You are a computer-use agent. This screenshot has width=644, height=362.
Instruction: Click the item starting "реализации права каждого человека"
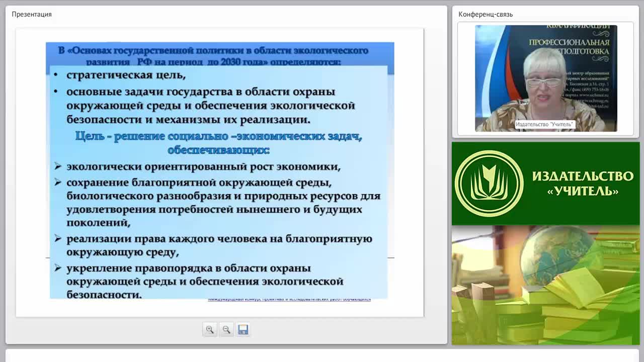coord(219,245)
